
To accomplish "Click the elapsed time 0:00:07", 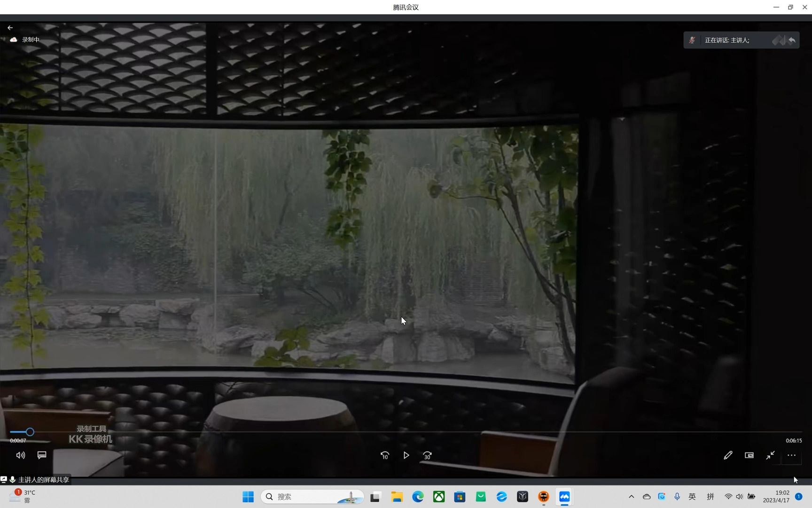I will 18,441.
